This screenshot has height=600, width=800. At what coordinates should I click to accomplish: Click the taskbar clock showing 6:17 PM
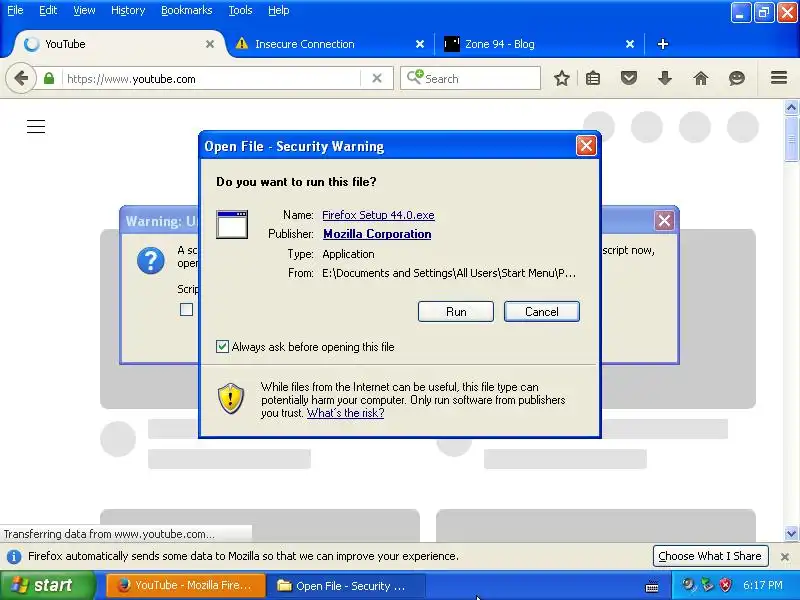(763, 585)
